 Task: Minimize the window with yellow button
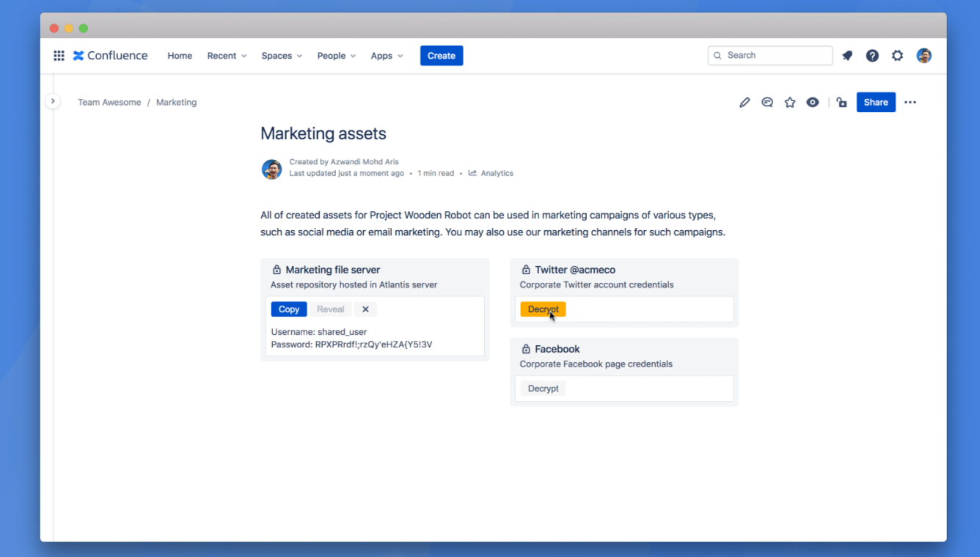pos(69,29)
